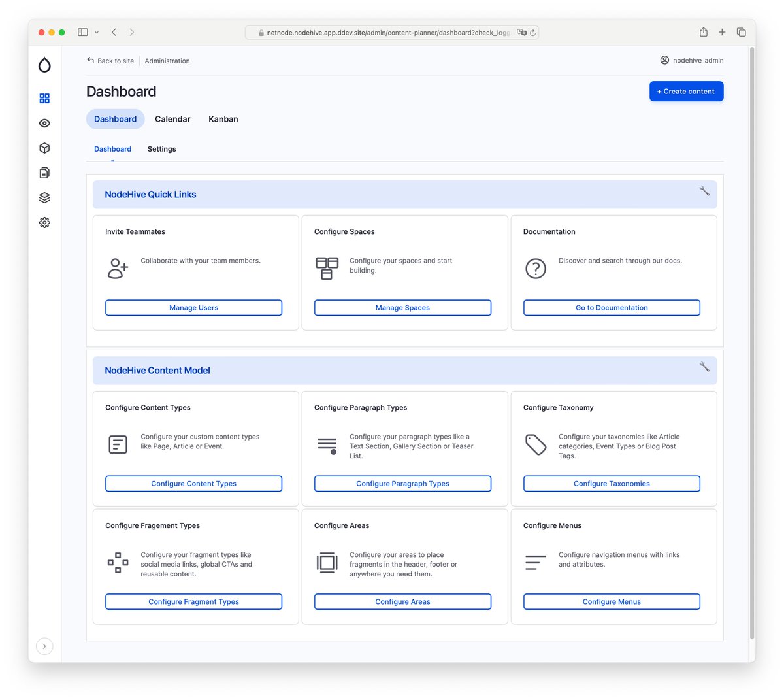
Task: Open the eye preview sidebar icon
Action: (x=44, y=123)
